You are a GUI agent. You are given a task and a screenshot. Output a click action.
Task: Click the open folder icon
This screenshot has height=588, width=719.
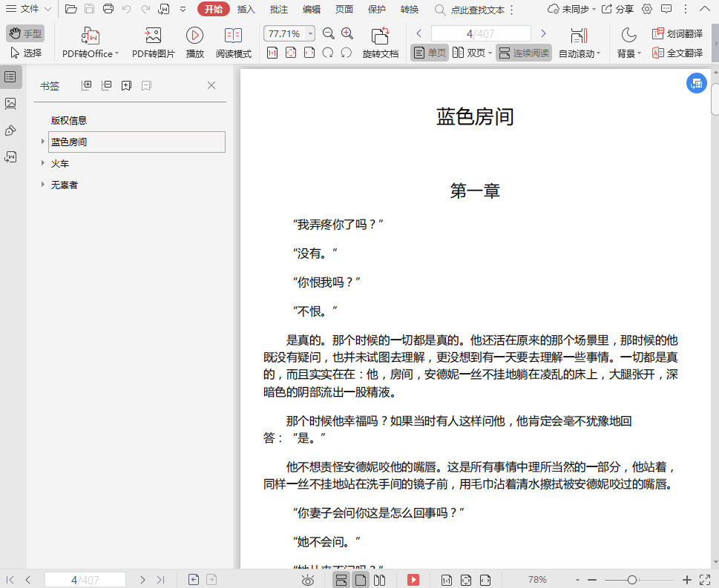(x=70, y=9)
